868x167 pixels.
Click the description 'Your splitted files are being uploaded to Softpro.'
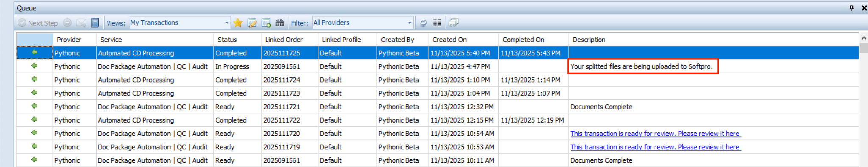point(642,66)
